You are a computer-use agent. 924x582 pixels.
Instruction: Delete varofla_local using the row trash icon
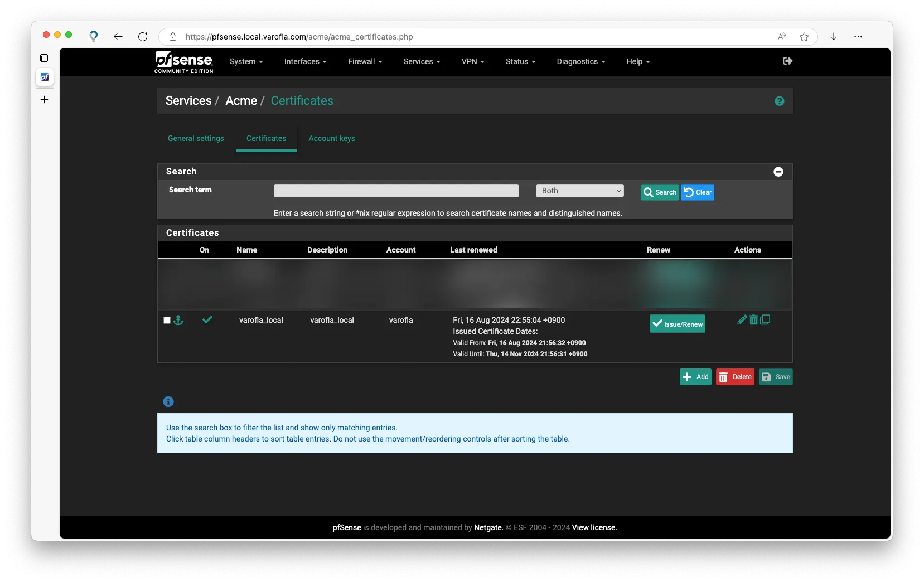coord(753,319)
